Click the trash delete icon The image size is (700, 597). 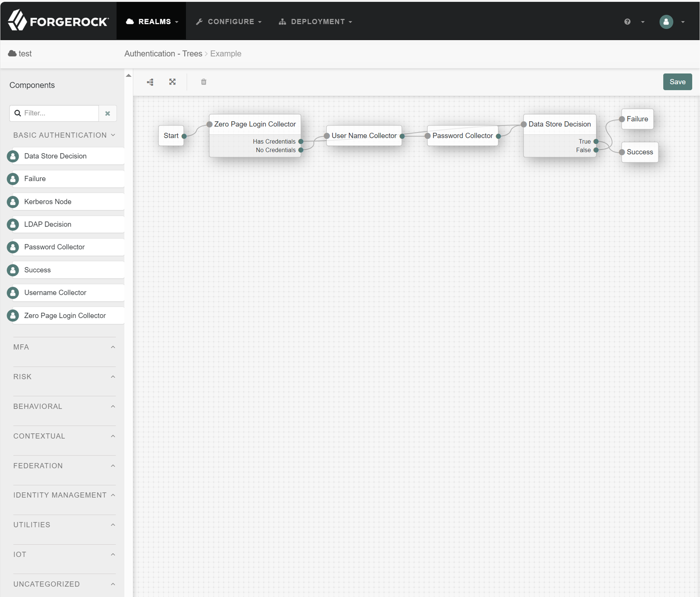click(x=204, y=82)
